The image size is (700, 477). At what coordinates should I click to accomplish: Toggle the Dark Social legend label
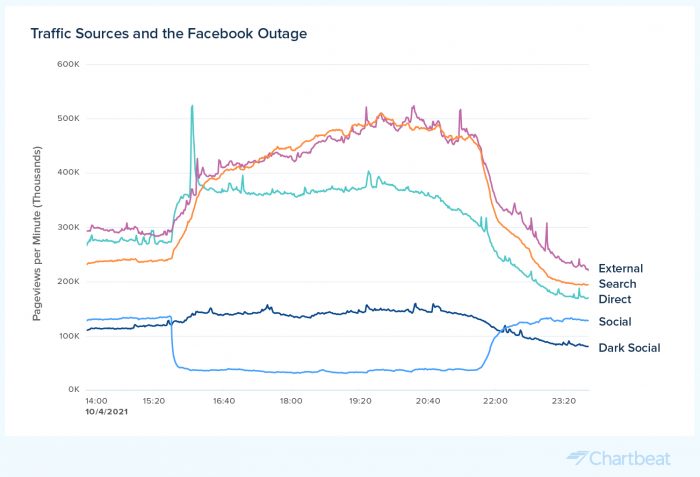tap(628, 347)
